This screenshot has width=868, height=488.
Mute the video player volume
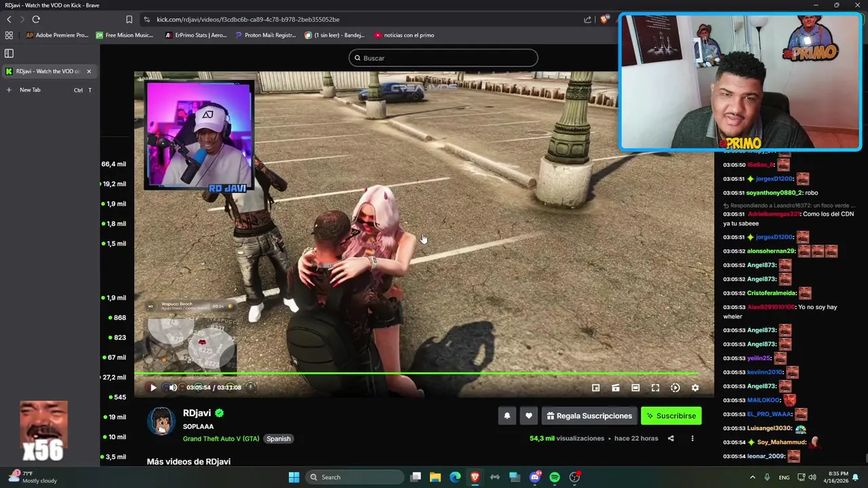pos(173,388)
